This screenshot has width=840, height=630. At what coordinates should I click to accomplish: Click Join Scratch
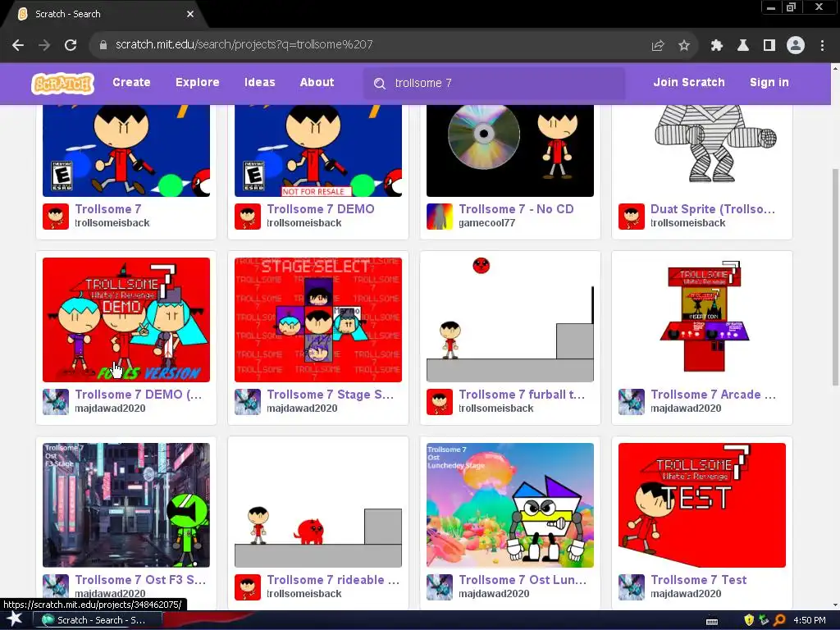689,83
